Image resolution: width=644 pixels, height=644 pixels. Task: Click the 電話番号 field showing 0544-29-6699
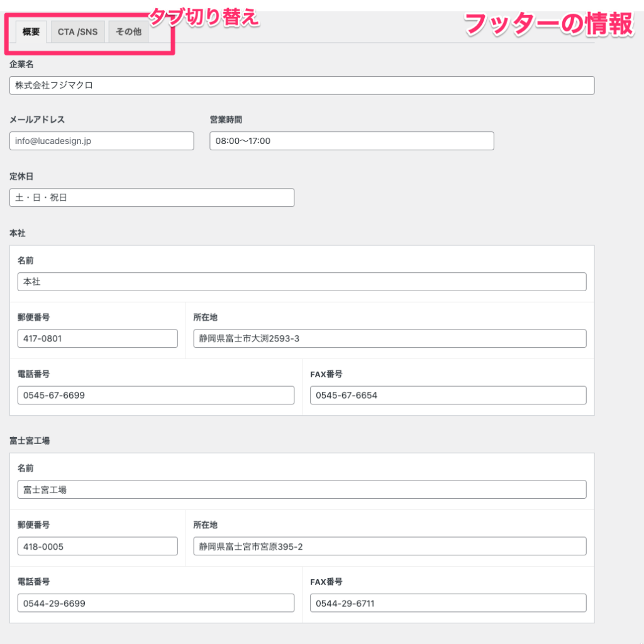tap(156, 602)
